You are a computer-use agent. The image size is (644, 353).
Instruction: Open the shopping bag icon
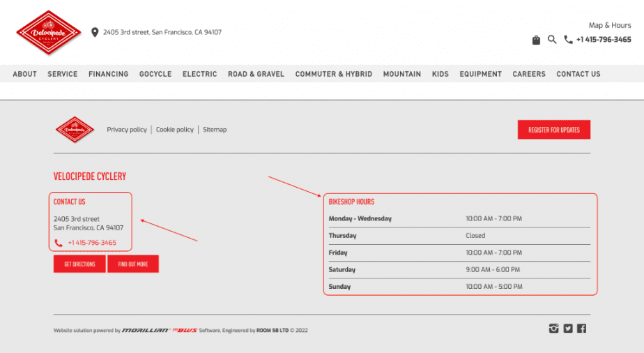pos(536,40)
